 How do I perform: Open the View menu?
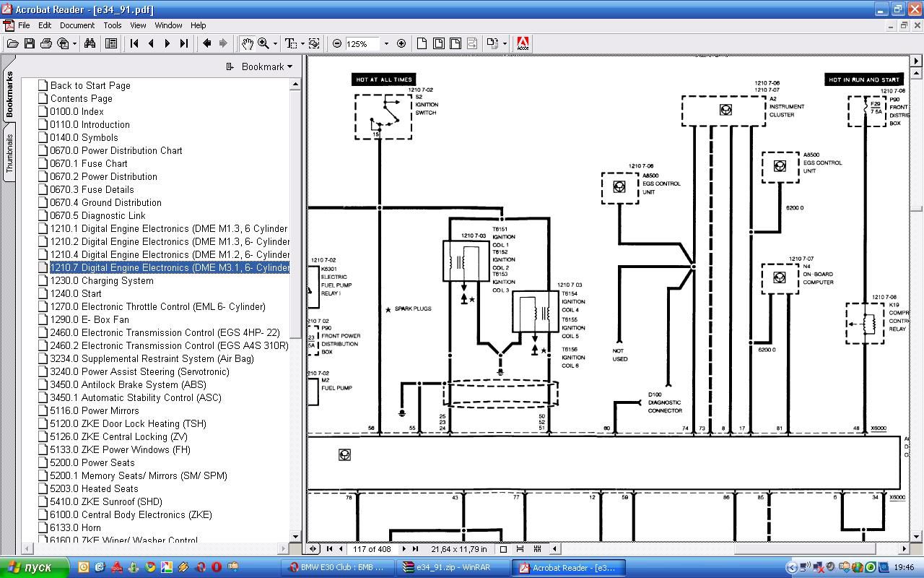click(138, 25)
